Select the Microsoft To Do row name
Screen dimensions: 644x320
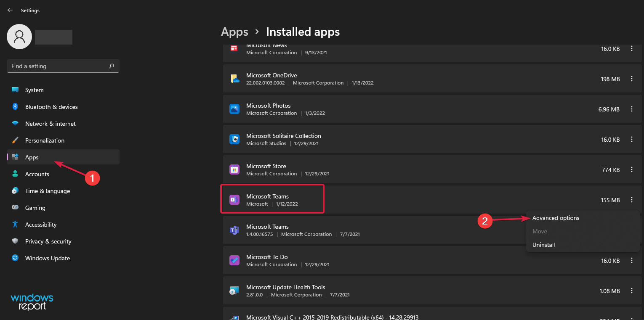coord(267,257)
